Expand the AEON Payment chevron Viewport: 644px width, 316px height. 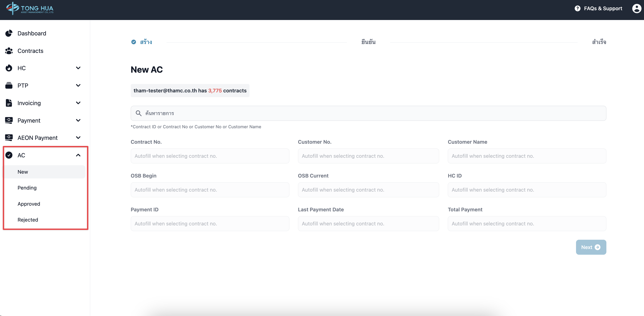78,138
